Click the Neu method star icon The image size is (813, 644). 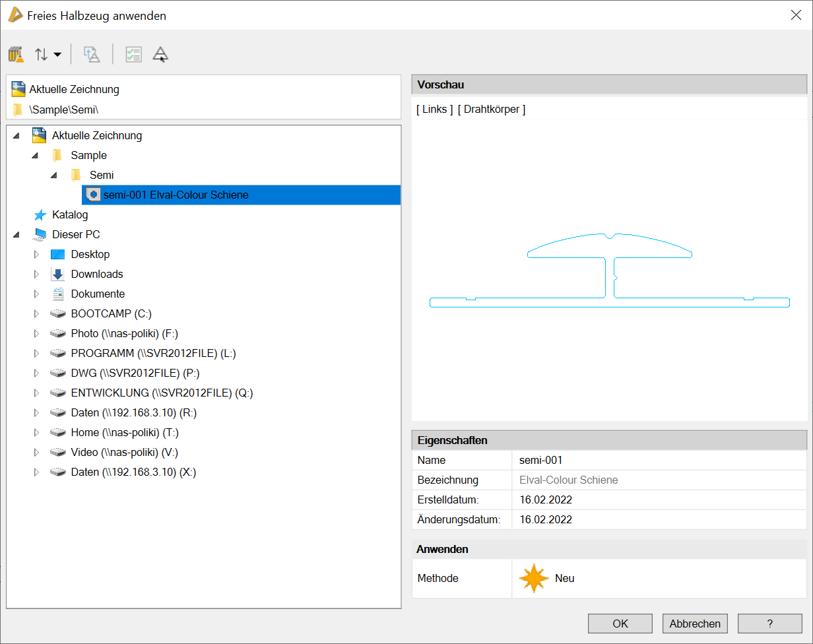point(533,579)
